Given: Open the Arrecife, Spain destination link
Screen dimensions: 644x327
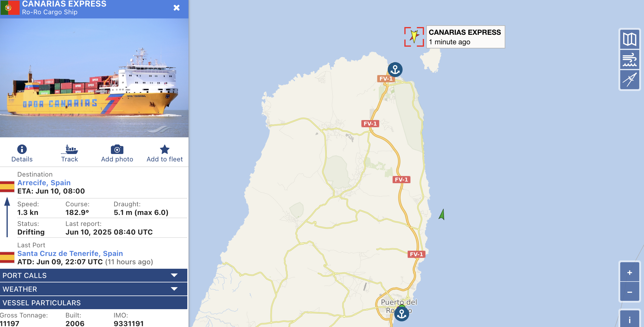Looking at the screenshot, I should pos(44,183).
